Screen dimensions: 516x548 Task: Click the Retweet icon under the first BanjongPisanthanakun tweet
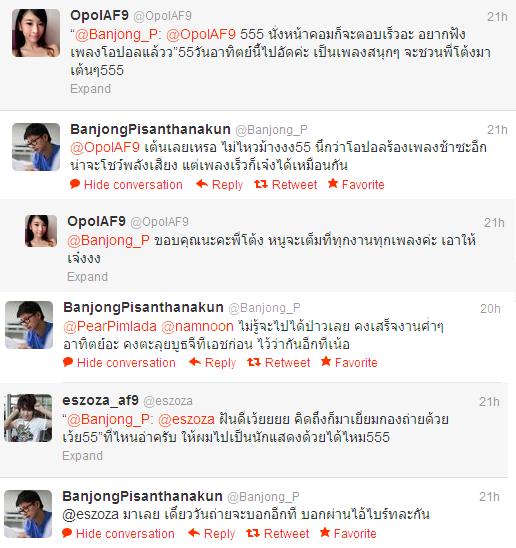261,184
